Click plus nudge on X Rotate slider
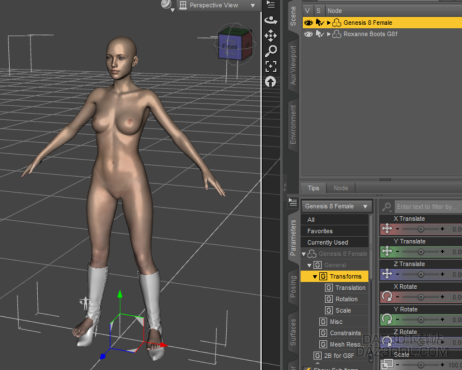 click(x=442, y=297)
